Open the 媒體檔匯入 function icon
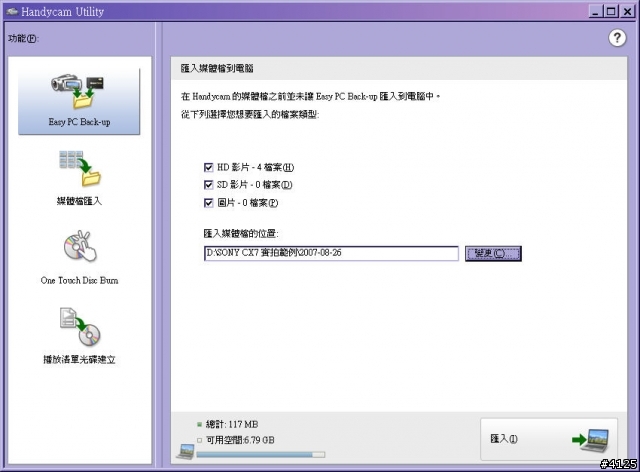Screen dimensions: 640x472 80,168
